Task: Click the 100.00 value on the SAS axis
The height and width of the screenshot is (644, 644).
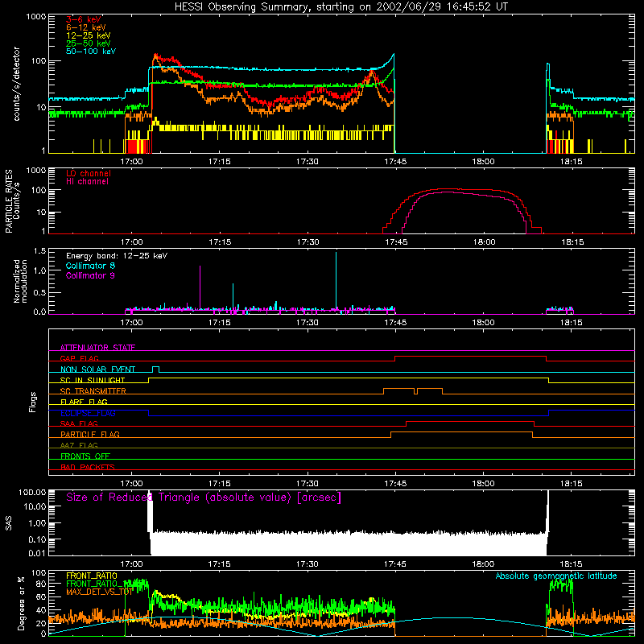Action: (x=32, y=492)
